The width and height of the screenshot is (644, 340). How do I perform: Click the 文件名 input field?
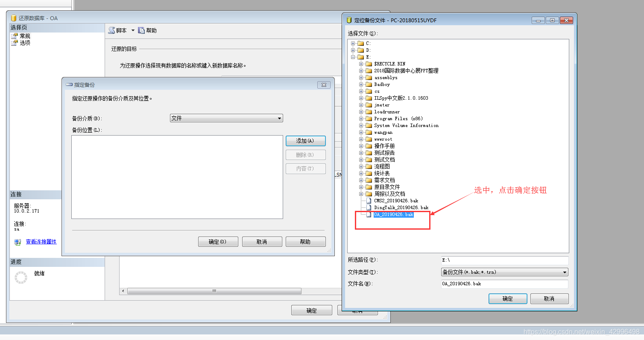click(505, 284)
